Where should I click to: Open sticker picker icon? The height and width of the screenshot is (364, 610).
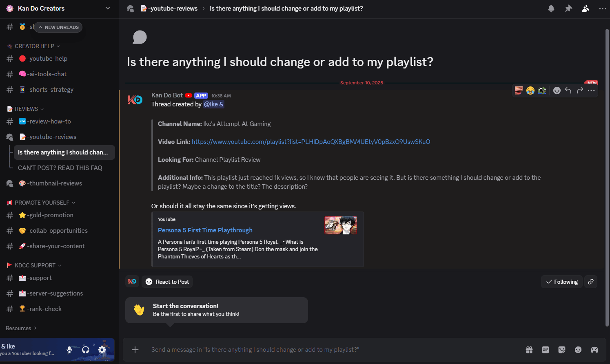click(562, 350)
